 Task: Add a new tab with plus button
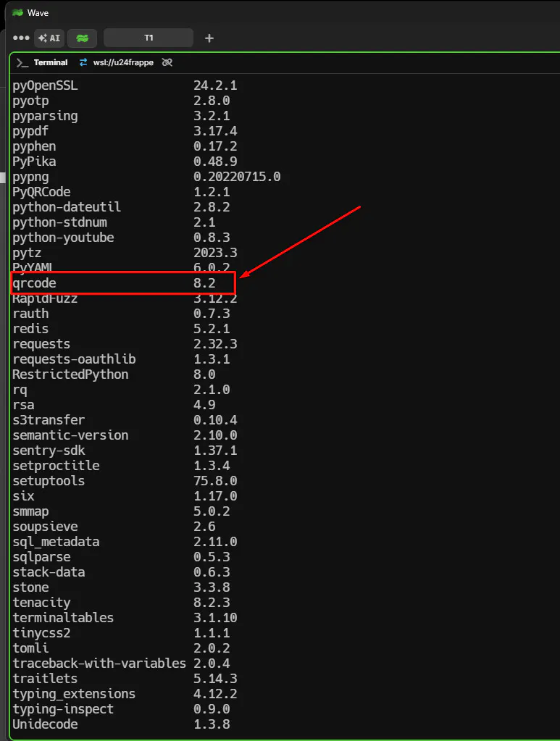209,38
